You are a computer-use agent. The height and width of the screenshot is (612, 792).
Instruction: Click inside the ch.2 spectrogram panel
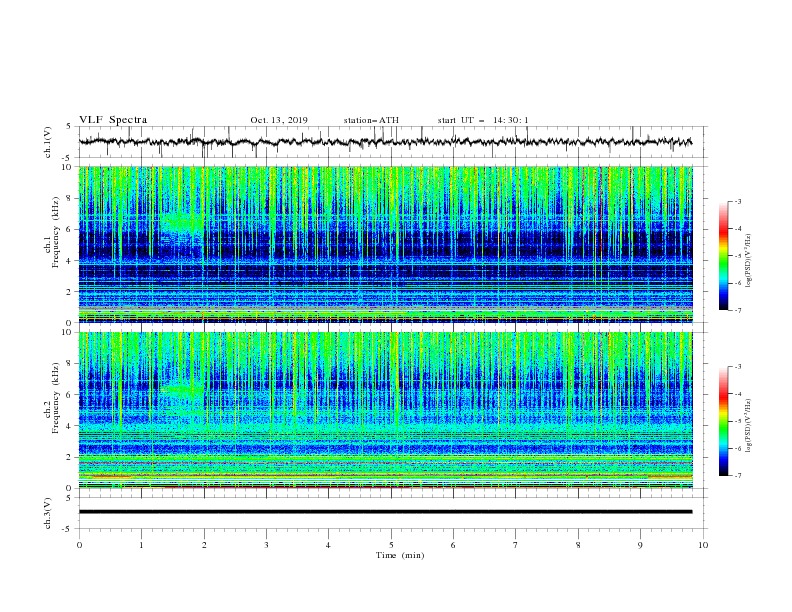[385, 410]
